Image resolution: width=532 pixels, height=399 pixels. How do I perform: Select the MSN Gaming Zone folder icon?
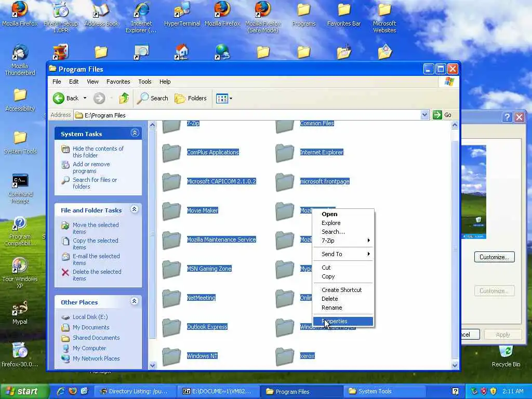click(171, 269)
